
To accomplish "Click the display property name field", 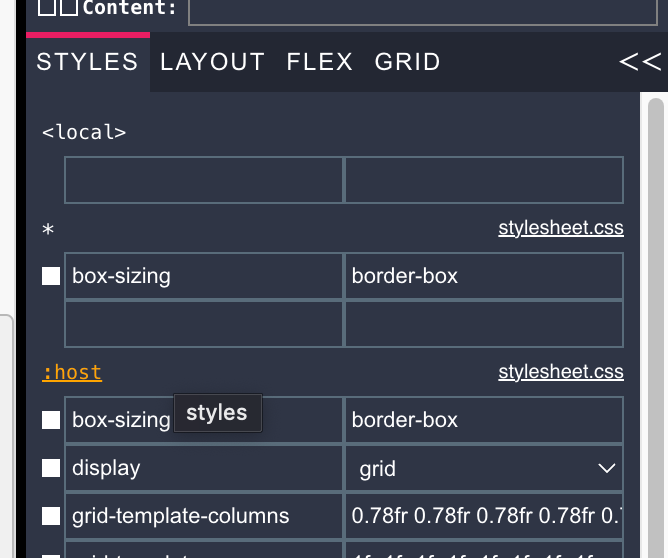I will [204, 468].
